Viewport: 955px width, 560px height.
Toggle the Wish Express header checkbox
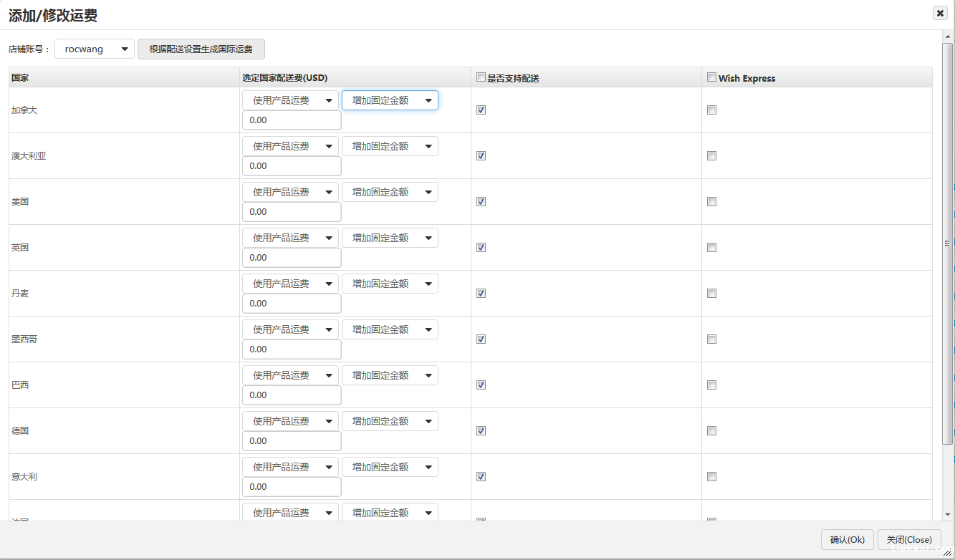(711, 77)
